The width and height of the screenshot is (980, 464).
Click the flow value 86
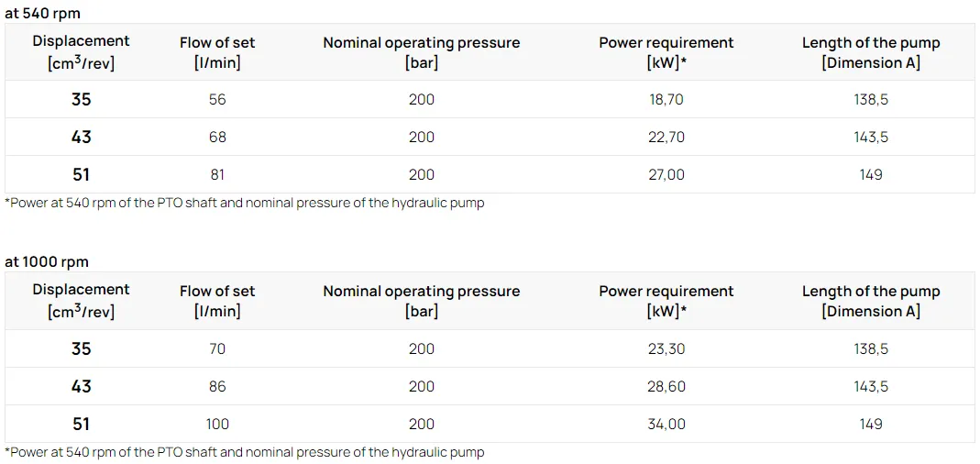coord(217,386)
